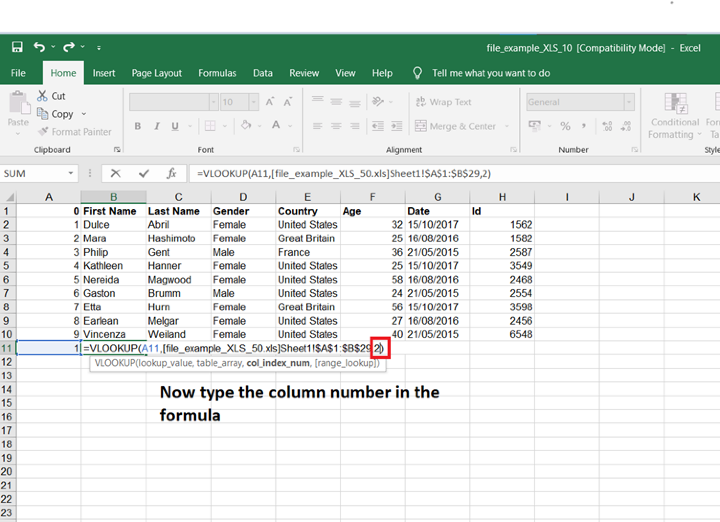Open the font size dropdown

coord(256,102)
